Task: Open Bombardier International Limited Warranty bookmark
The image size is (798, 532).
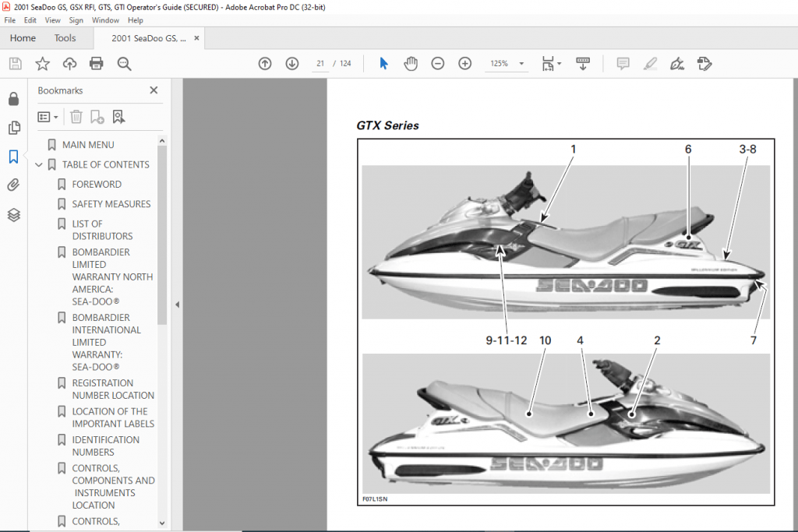Action: point(106,342)
